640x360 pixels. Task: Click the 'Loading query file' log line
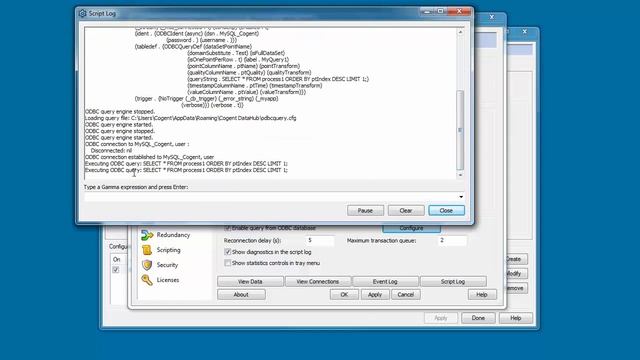(x=191, y=118)
